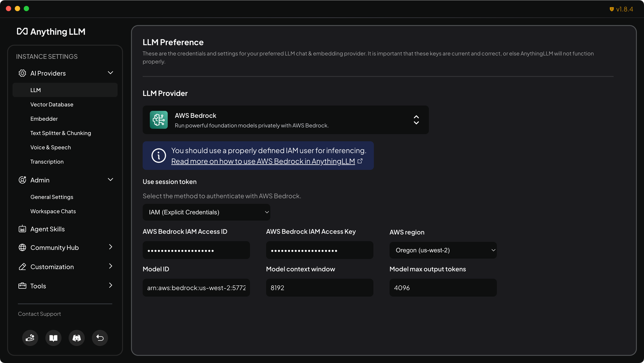The width and height of the screenshot is (644, 363).
Task: Expand the Customization chevron
Action: pos(110,266)
